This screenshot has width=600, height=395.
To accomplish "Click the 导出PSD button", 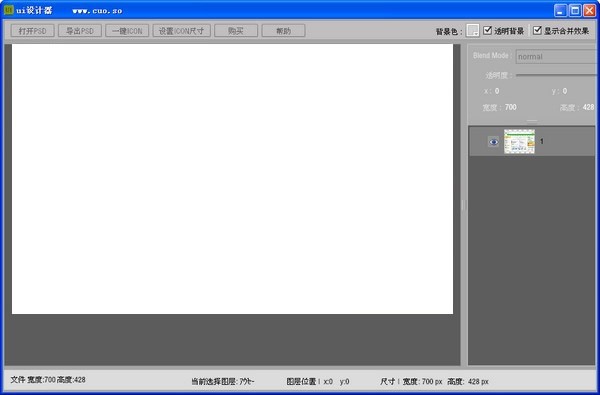I will [80, 31].
